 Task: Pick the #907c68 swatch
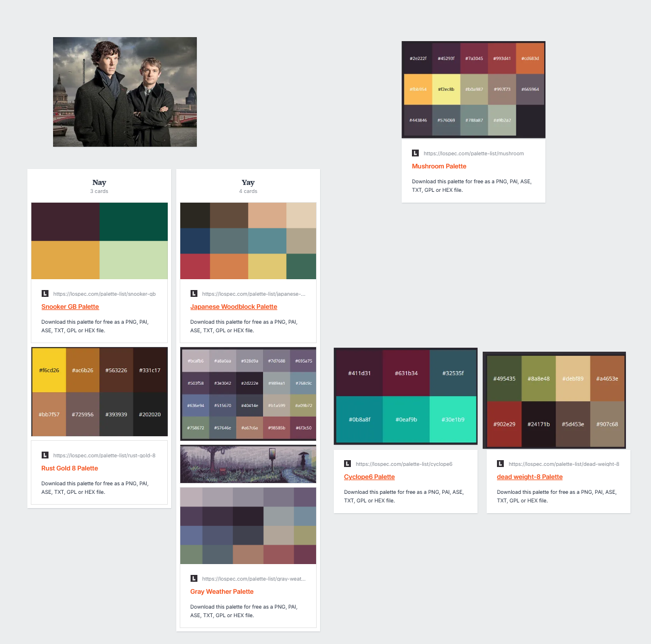tap(608, 424)
